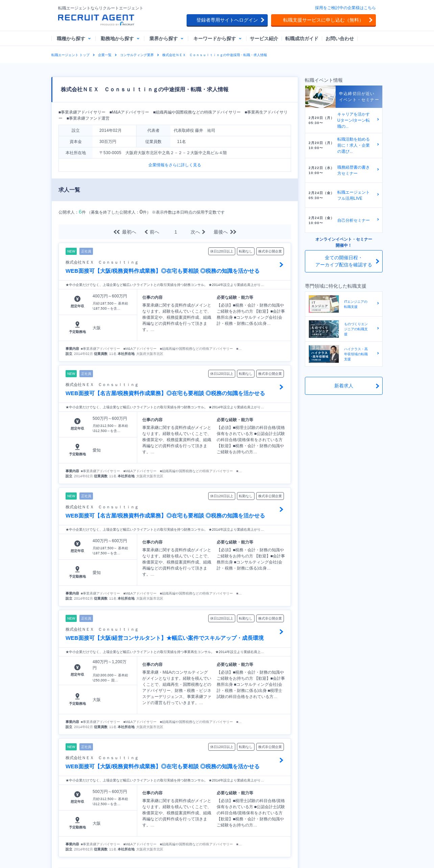
Task: Go to コンサルティング業界 breadcrumb
Action: pyautogui.click(x=137, y=55)
